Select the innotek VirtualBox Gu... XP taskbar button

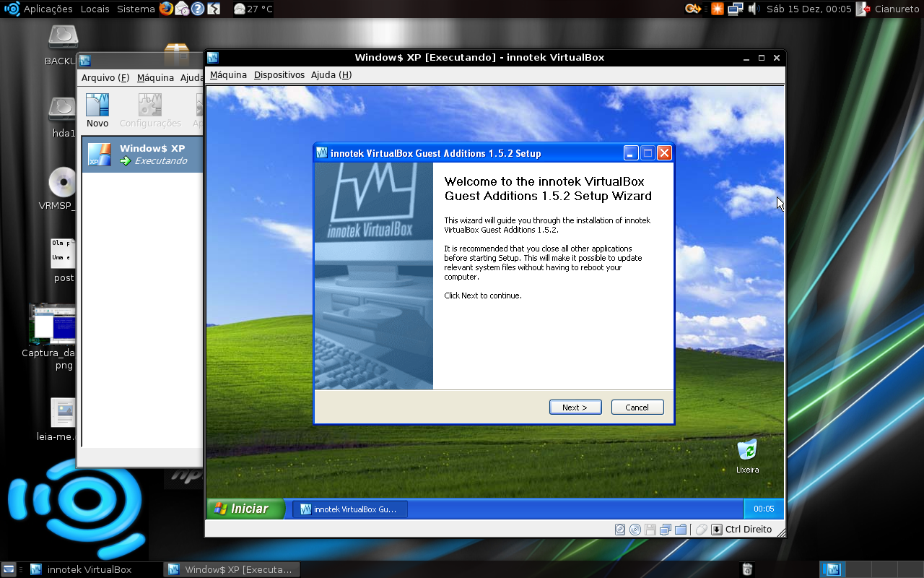click(350, 509)
